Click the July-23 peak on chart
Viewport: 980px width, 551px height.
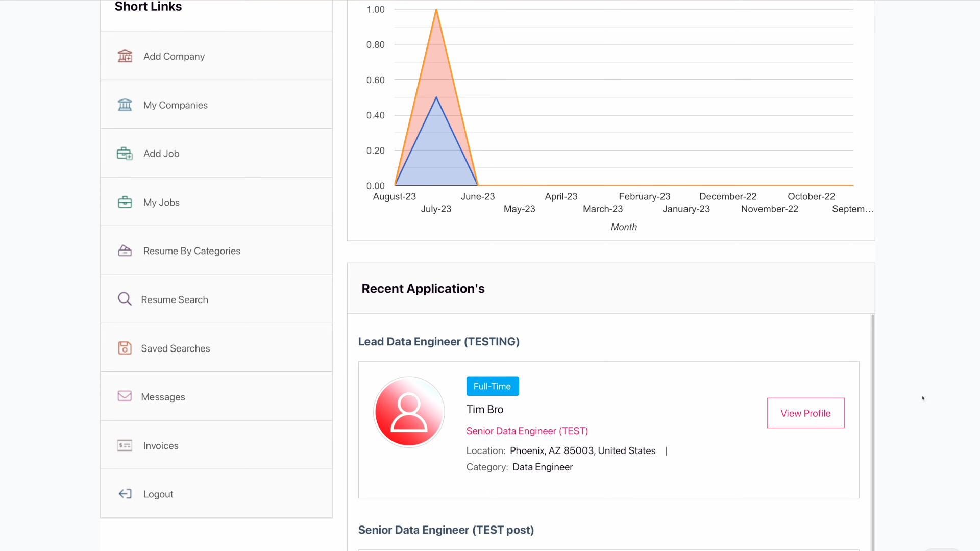click(436, 10)
